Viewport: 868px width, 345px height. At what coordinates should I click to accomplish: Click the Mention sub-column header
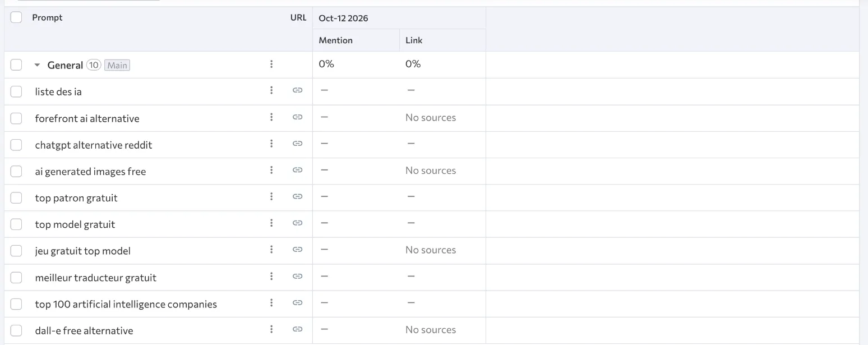335,40
